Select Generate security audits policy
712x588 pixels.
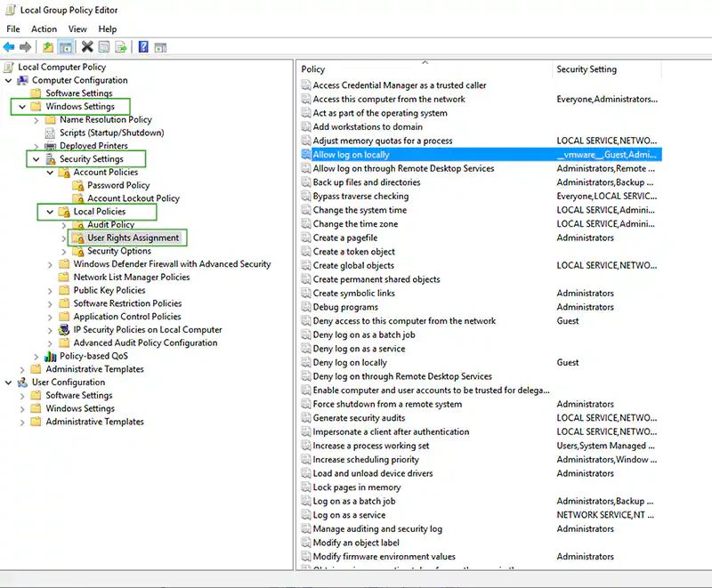359,418
